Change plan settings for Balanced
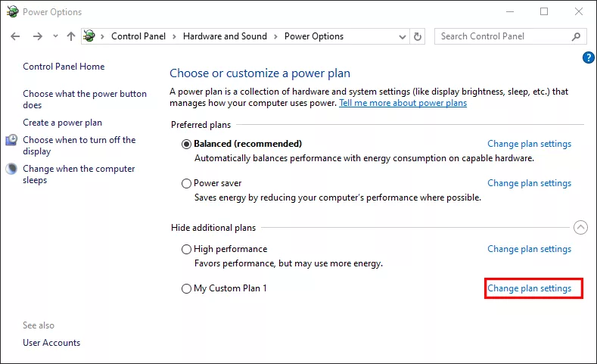 [x=529, y=144]
